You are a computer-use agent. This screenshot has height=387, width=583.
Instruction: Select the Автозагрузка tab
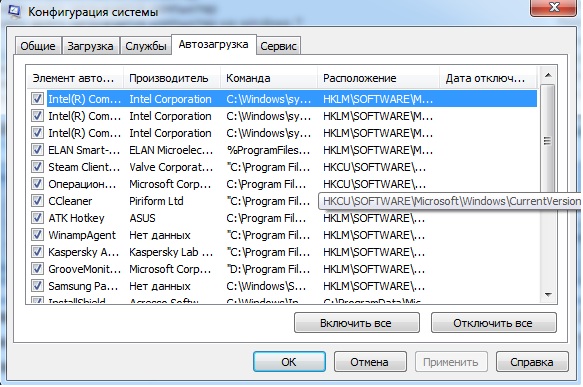213,45
